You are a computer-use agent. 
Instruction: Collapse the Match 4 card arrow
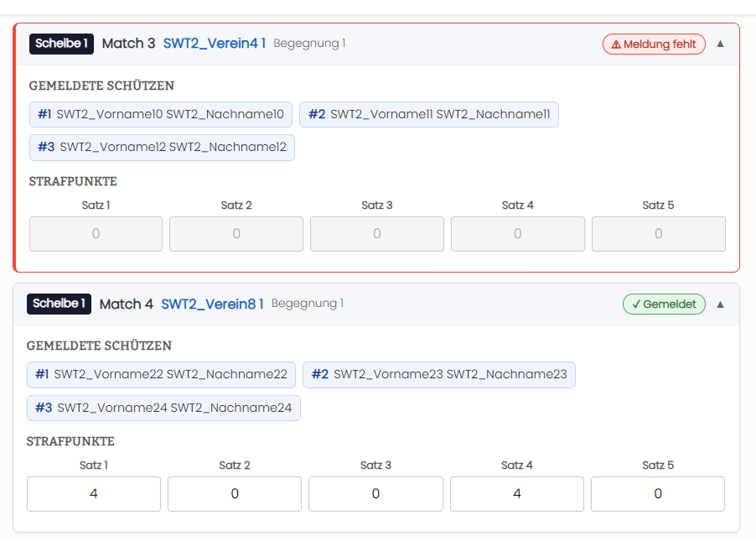click(x=720, y=304)
